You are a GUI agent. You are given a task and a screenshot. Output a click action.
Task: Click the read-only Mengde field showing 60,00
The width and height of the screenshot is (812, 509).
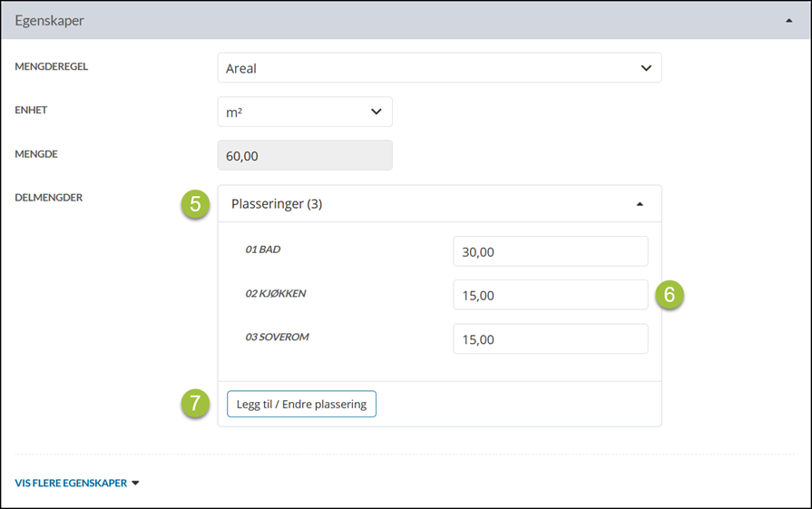tap(305, 156)
